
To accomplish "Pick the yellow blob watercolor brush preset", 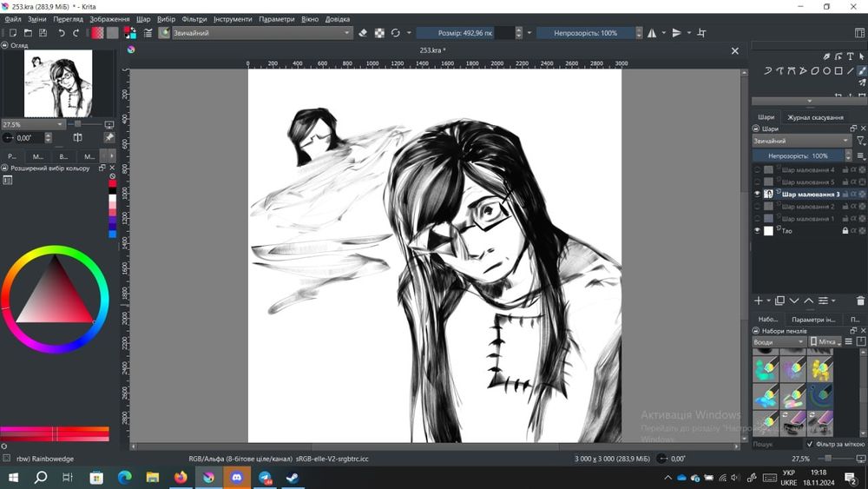I will [x=820, y=369].
